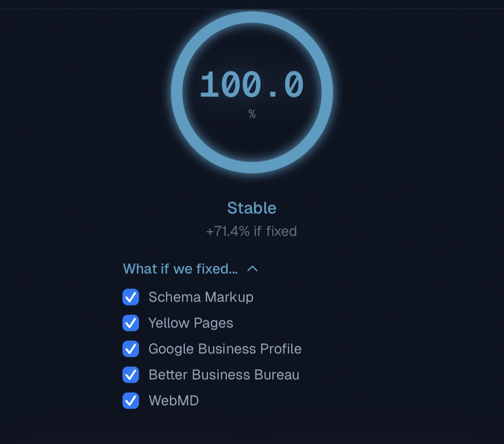The height and width of the screenshot is (444, 504).
Task: Click the WebMD label text
Action: click(x=173, y=400)
